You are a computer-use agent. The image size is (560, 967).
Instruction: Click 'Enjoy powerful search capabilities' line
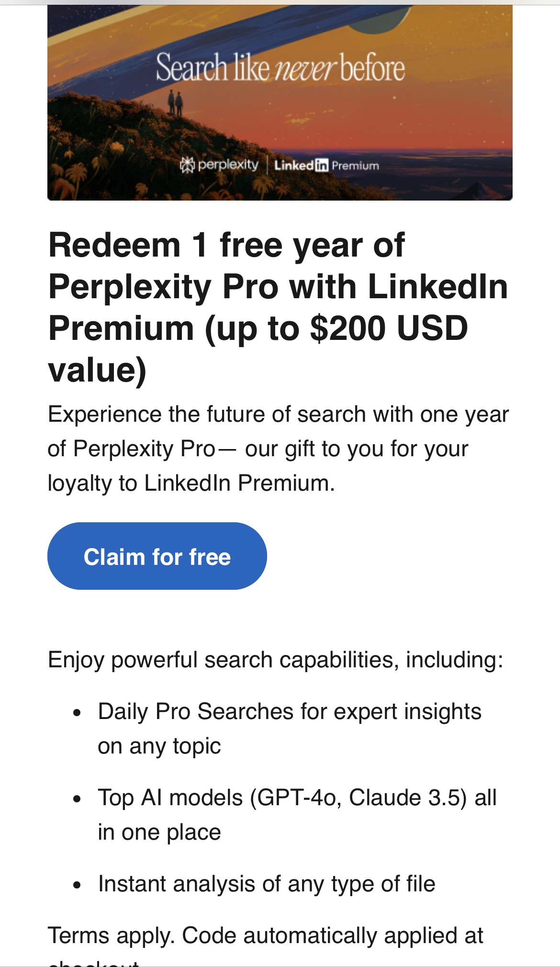pyautogui.click(x=276, y=660)
